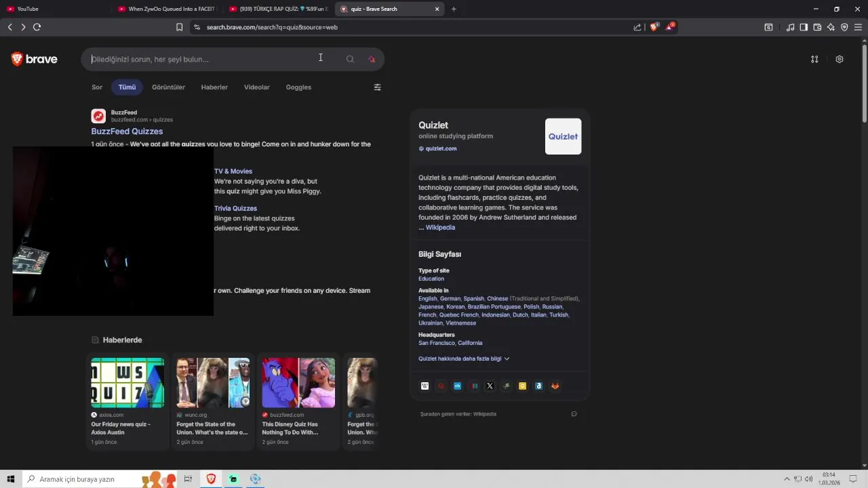
Task: Open the ranking sort arrows icon at top right
Action: (814, 59)
